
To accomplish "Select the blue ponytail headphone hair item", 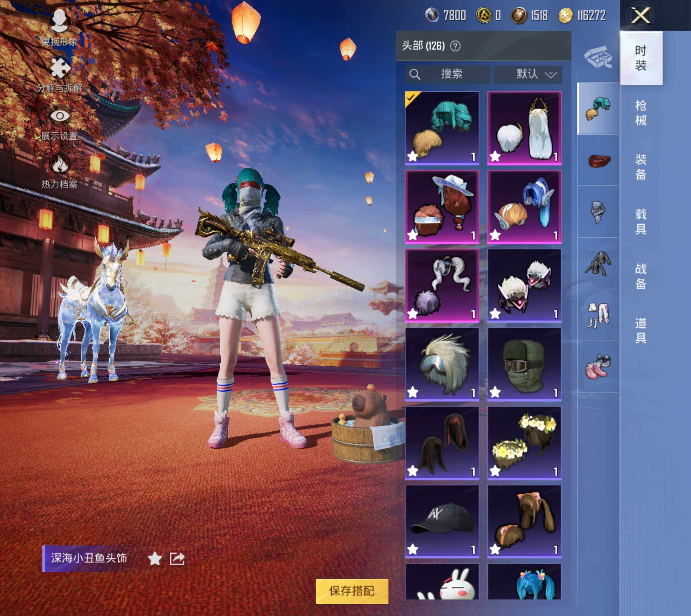I will (x=524, y=207).
